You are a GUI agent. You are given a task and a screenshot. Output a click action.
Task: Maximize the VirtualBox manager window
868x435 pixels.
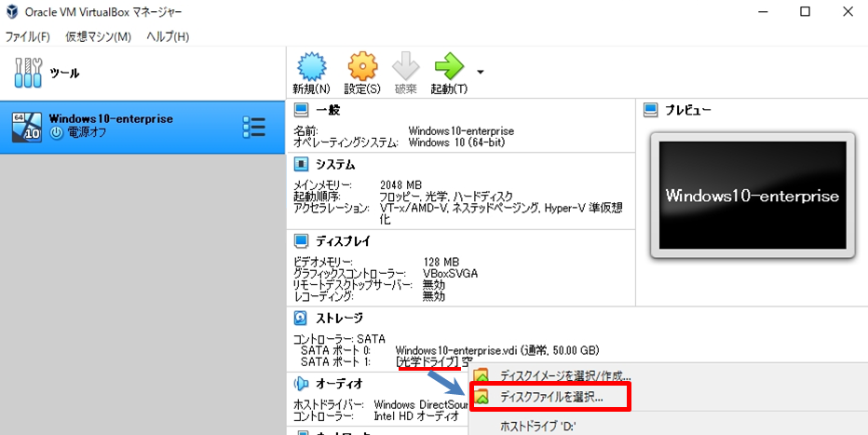pyautogui.click(x=805, y=11)
